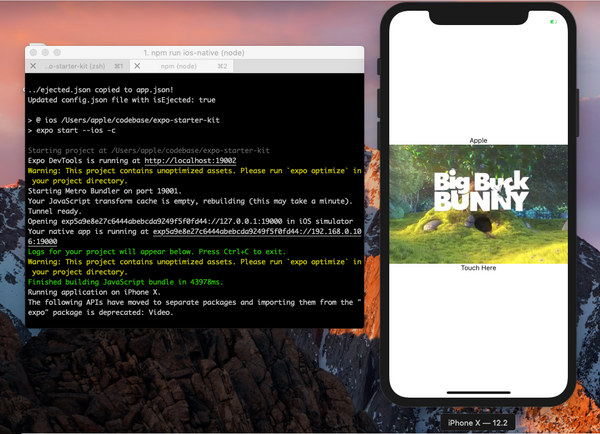Click the battery icon in simulator status bar
This screenshot has height=434, width=600.
(x=553, y=22)
